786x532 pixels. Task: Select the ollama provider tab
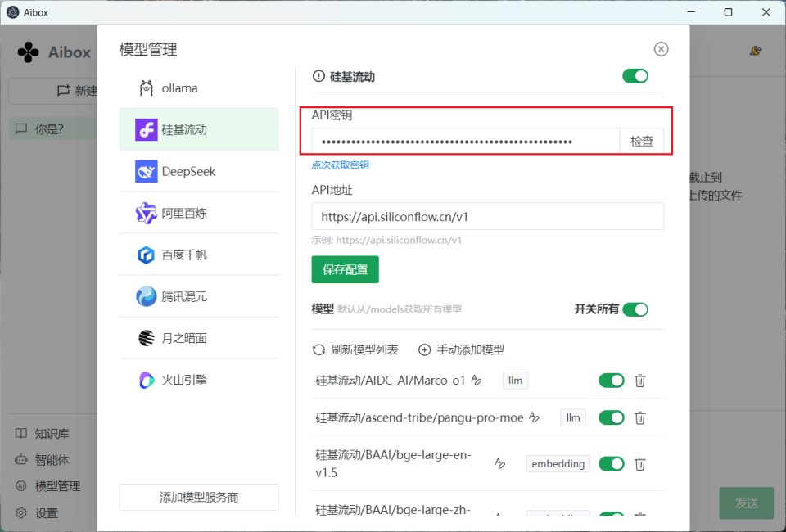click(x=199, y=88)
